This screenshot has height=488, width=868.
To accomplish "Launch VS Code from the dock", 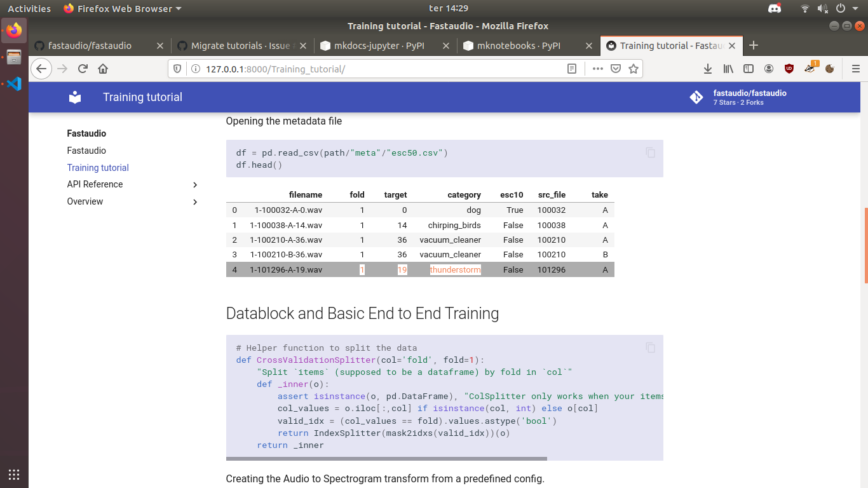I will (x=13, y=83).
